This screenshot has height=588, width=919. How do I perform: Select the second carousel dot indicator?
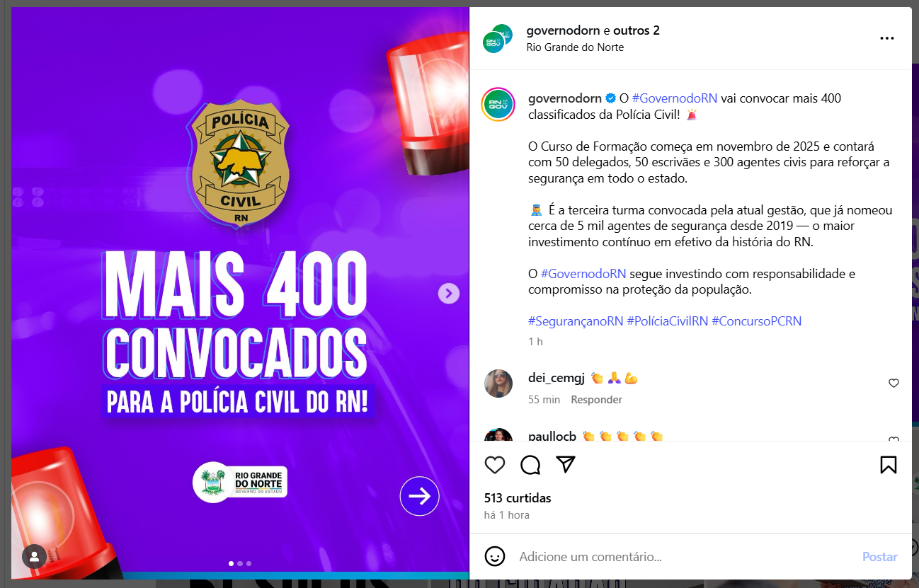coord(240,564)
